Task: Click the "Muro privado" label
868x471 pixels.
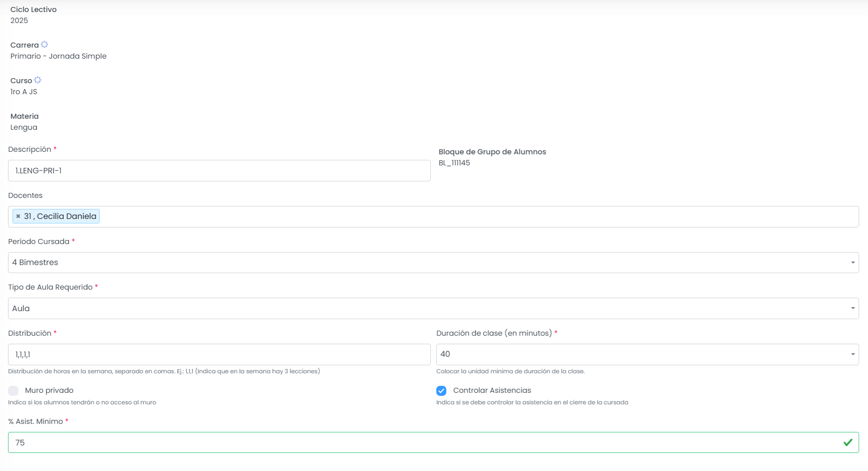Action: pyautogui.click(x=49, y=390)
